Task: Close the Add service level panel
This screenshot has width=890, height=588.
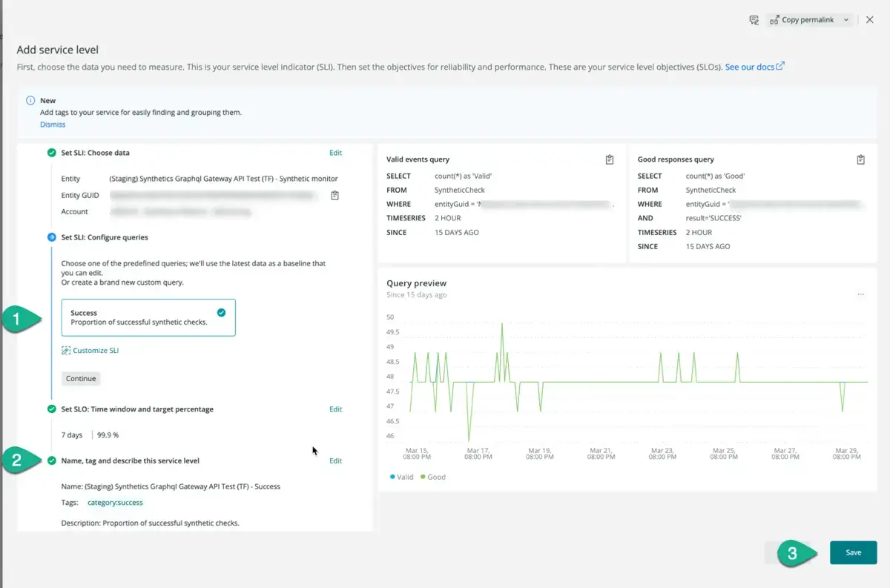Action: click(x=870, y=20)
